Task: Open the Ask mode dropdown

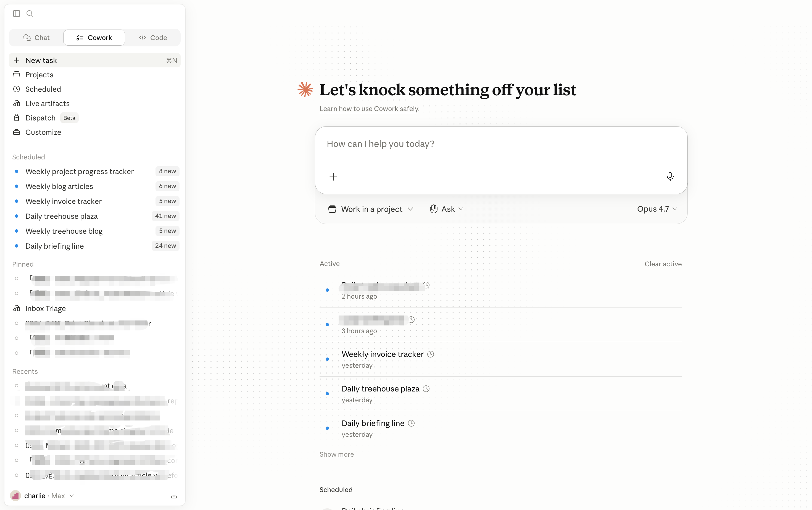Action: [x=446, y=209]
